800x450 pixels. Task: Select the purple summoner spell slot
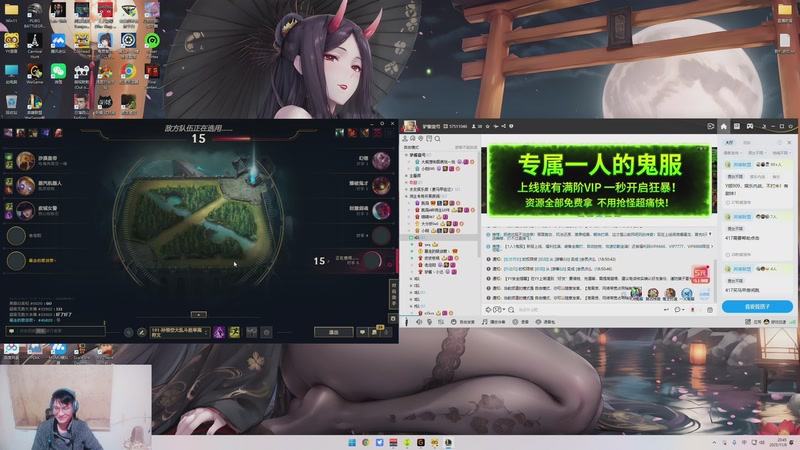pyautogui.click(x=219, y=333)
